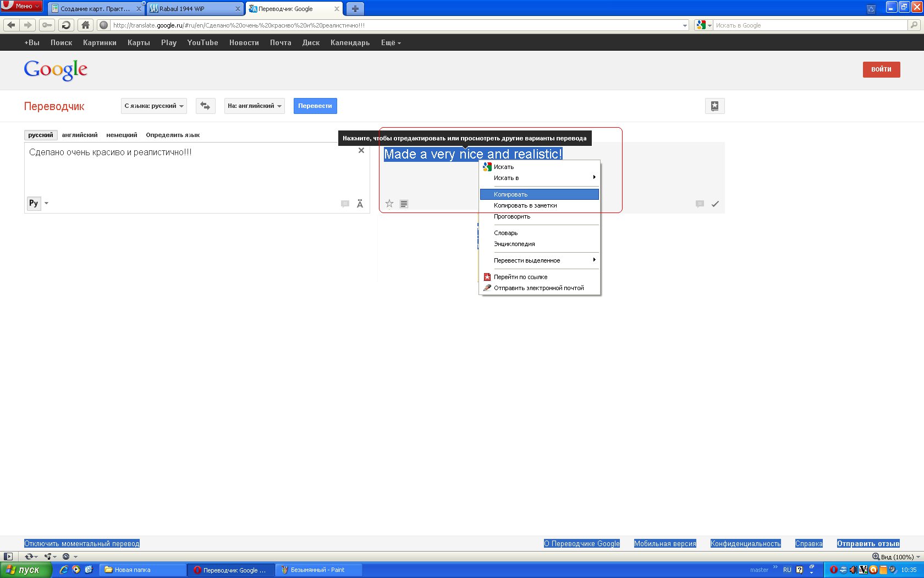Click the checkmark icon to rate translation
The width and height of the screenshot is (924, 578).
[x=715, y=204]
